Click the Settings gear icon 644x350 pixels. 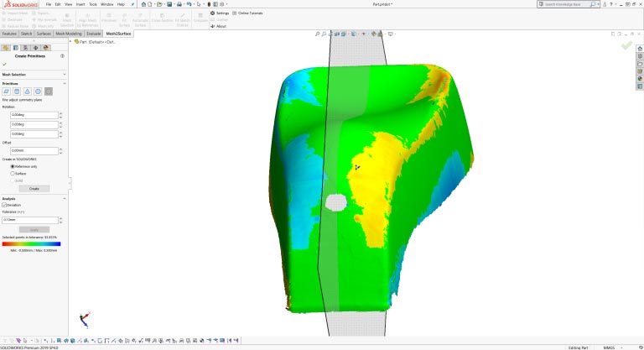pyautogui.click(x=213, y=13)
